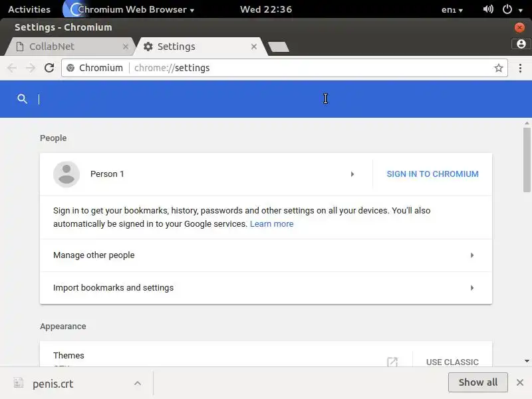This screenshot has height=399, width=532.
Task: Open Themes external link icon
Action: [x=392, y=362]
